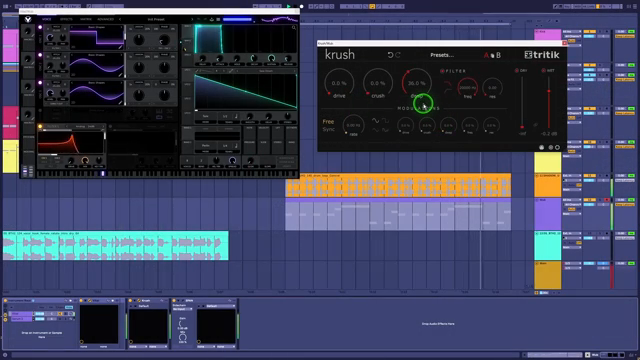The height and width of the screenshot is (360, 640).
Task: Select the purple MIDI clip in arrangement
Action: pyautogui.click(x=398, y=215)
